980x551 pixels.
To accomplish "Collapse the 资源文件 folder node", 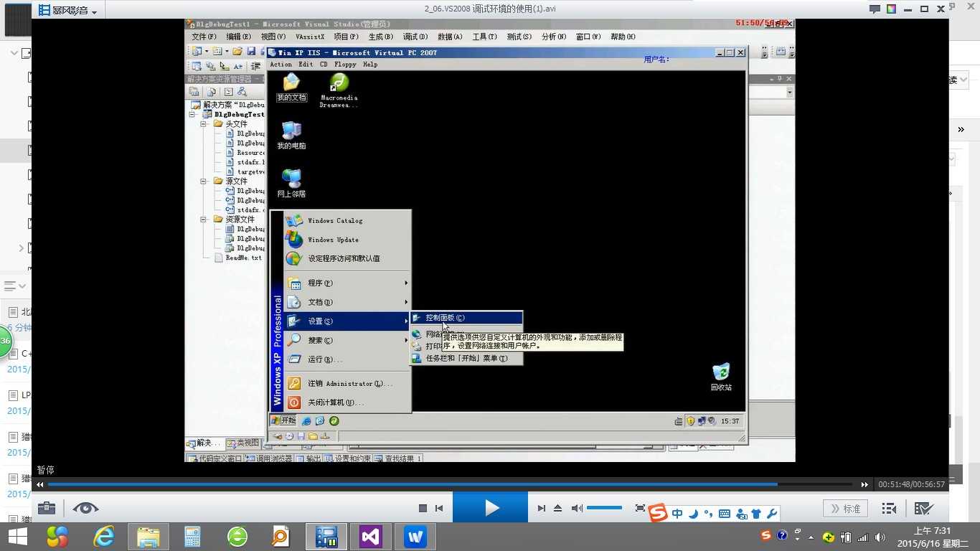I will [204, 220].
